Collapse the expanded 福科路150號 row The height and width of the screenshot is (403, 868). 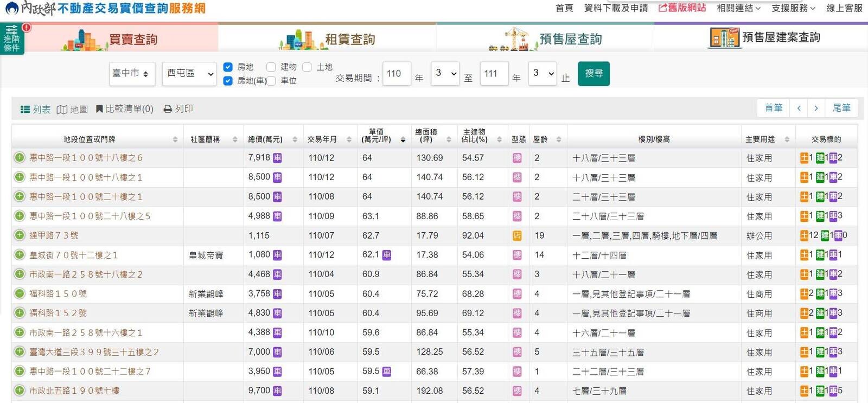point(20,293)
